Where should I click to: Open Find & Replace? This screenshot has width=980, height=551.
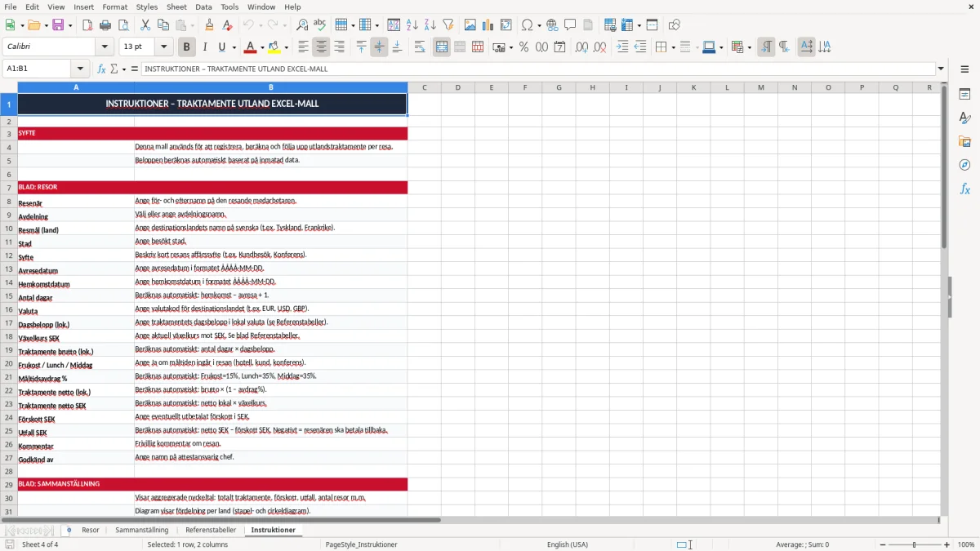tap(302, 25)
